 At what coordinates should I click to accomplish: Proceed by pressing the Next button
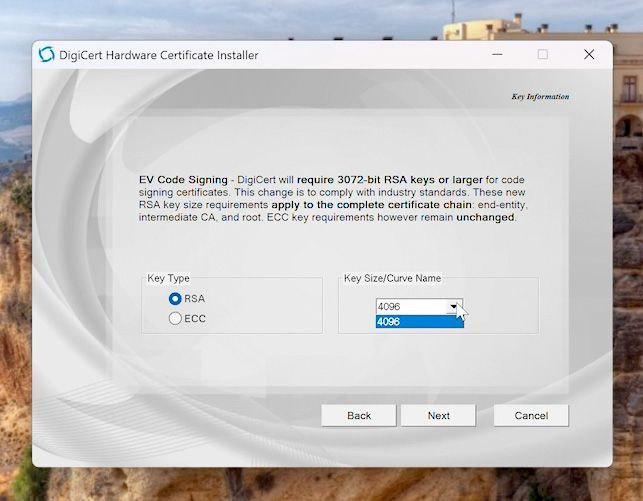click(x=438, y=415)
